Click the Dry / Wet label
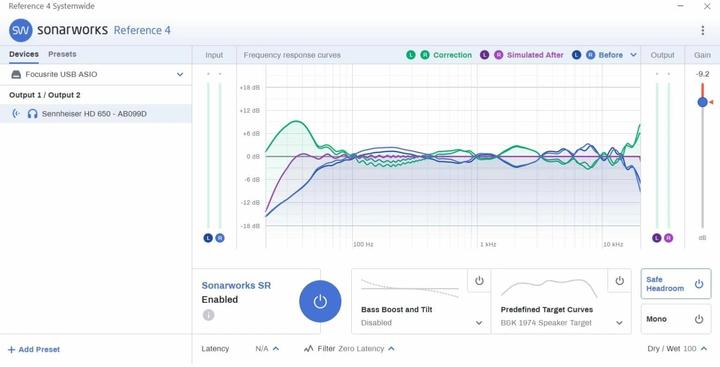 [664, 349]
